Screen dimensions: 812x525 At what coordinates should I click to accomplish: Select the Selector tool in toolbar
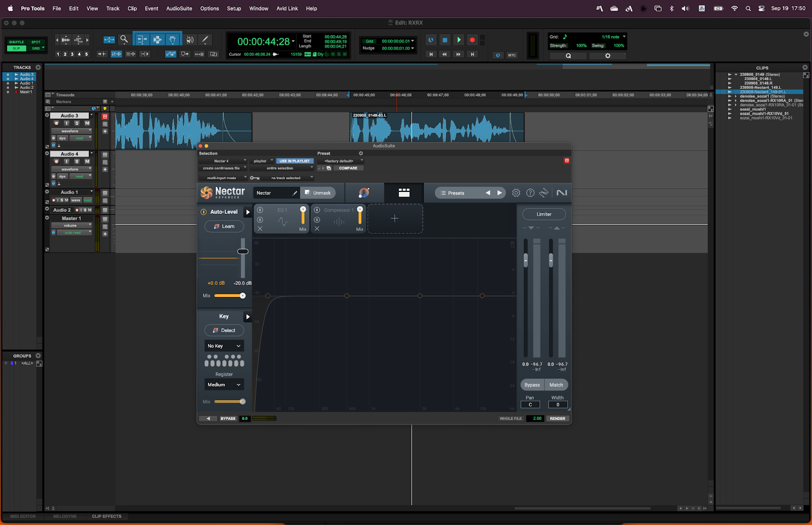coord(157,39)
